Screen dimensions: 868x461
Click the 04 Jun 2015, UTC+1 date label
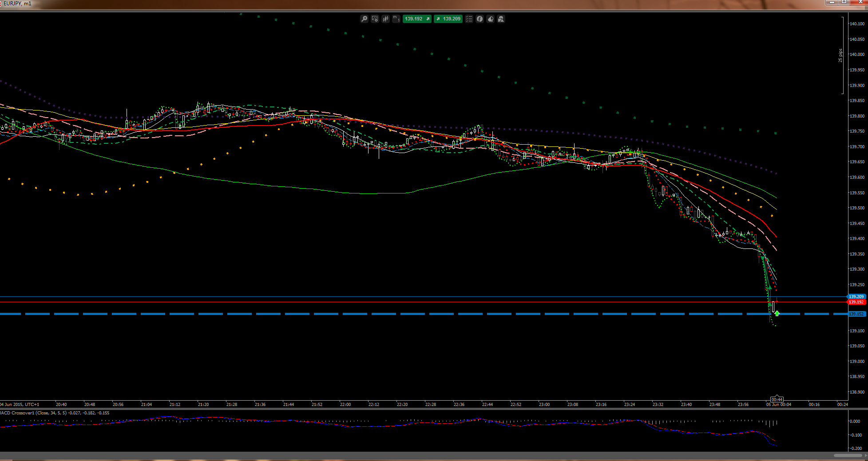[20, 405]
